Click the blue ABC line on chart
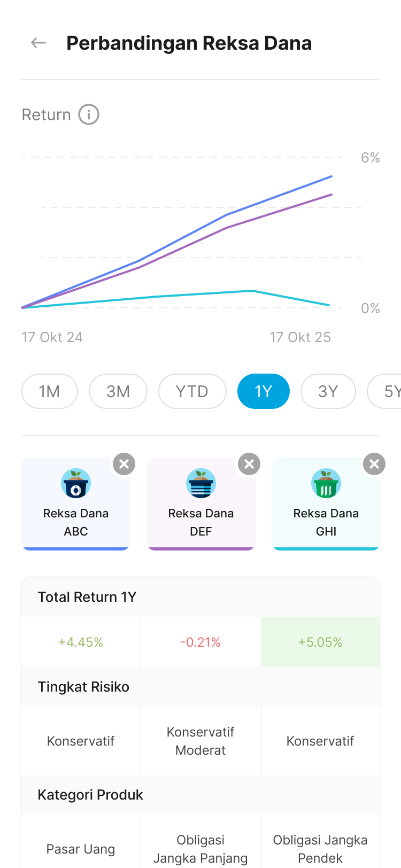401x868 pixels. 278,196
